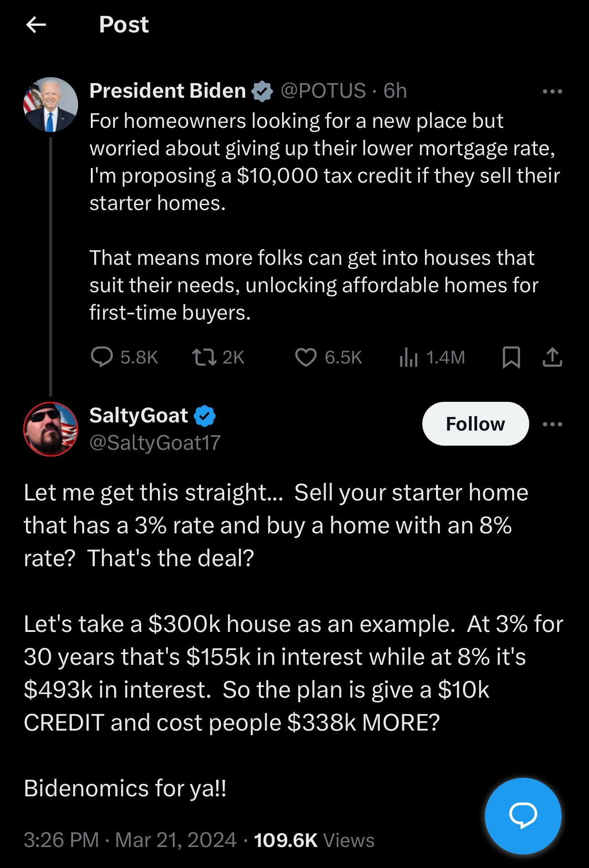Follow SaltyGoat
Image resolution: width=589 pixels, height=868 pixels.
pyautogui.click(x=475, y=424)
